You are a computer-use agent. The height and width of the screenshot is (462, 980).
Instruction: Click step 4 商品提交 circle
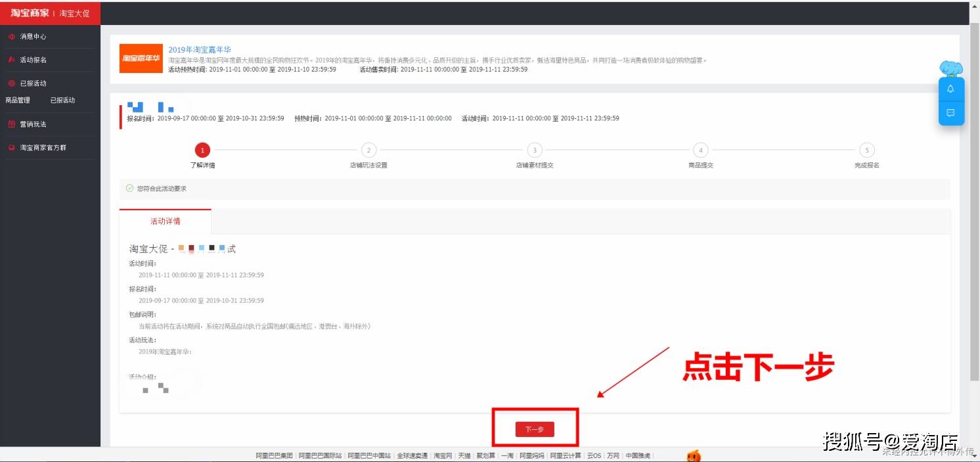click(701, 150)
